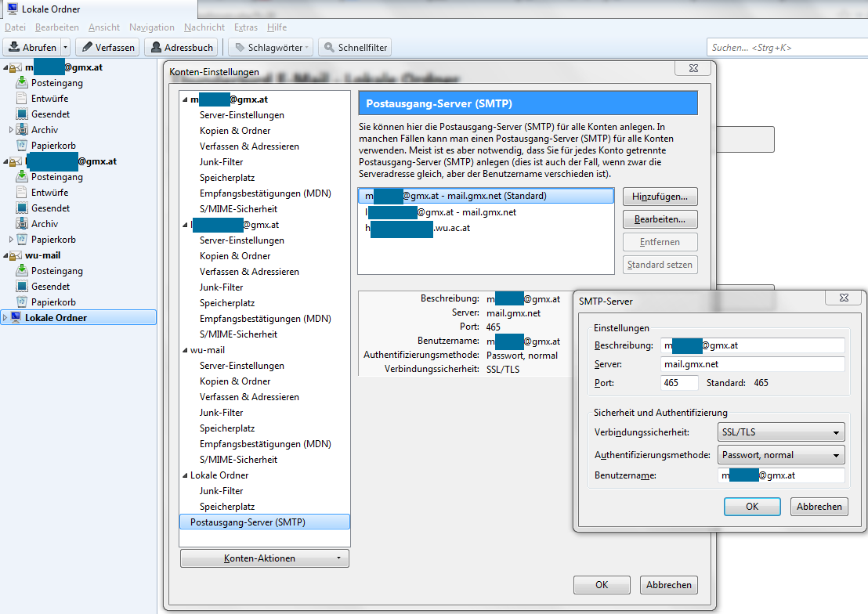Open the Extras menu
The width and height of the screenshot is (868, 614).
tap(246, 27)
